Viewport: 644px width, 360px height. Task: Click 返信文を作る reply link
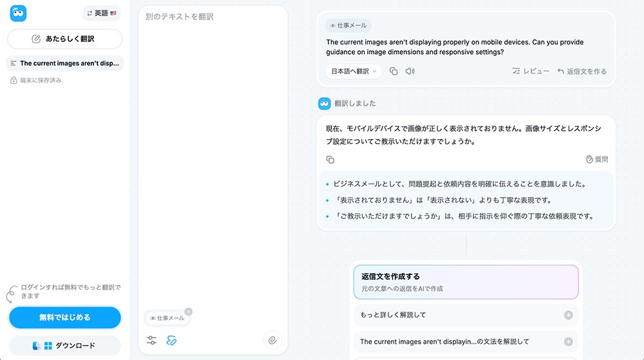point(582,71)
